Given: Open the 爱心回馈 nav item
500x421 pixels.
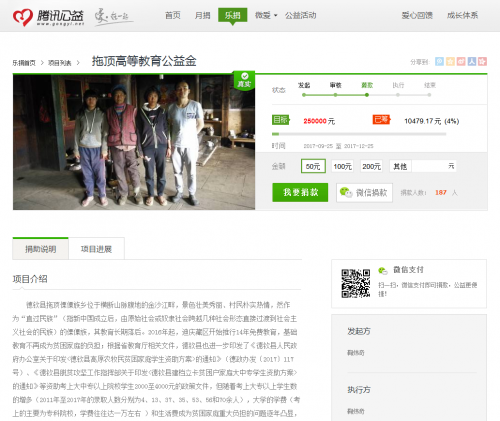Looking at the screenshot, I should click(417, 15).
